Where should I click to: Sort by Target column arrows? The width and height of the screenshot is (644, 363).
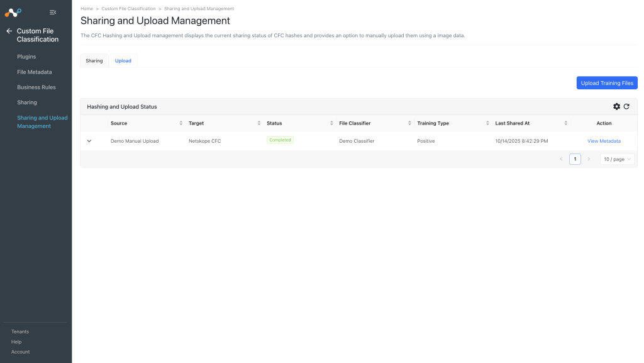point(258,123)
